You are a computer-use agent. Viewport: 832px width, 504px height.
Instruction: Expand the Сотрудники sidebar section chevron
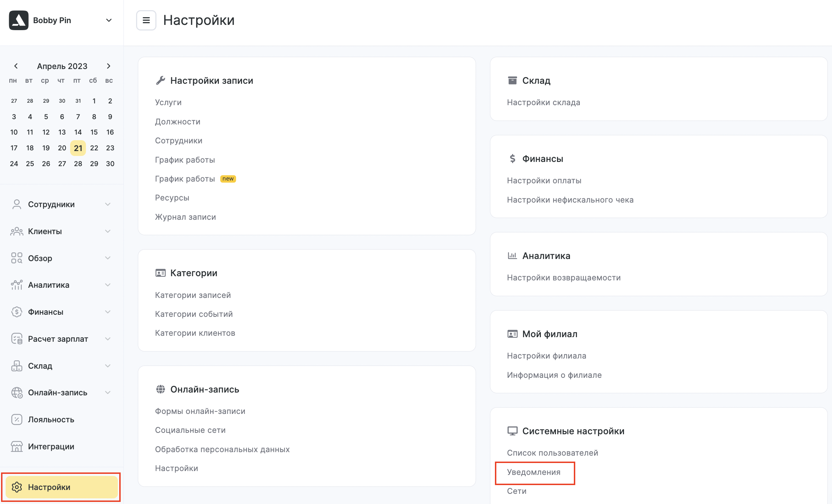click(x=108, y=204)
